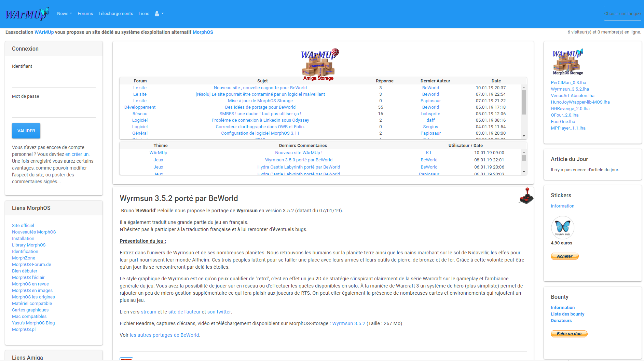The height and width of the screenshot is (361, 644).
Task: Download GGRevenge_2.0.lha file
Action: coord(570,109)
